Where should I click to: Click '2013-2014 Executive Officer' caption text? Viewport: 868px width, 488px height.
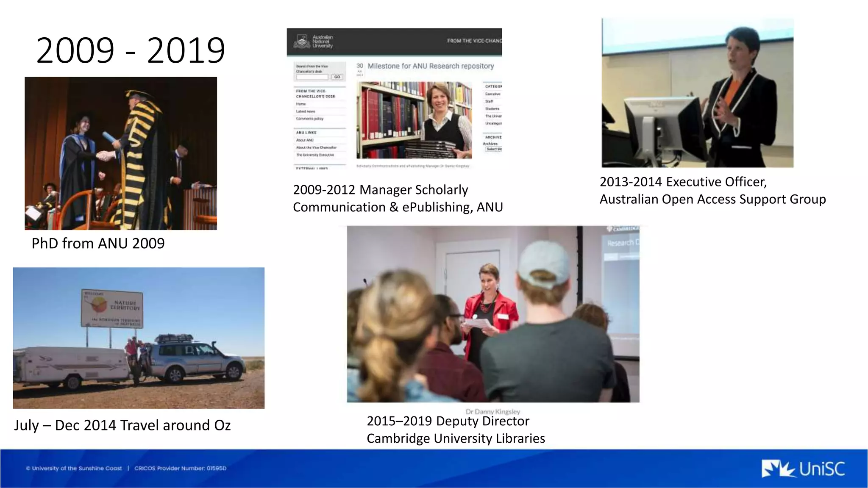click(683, 182)
